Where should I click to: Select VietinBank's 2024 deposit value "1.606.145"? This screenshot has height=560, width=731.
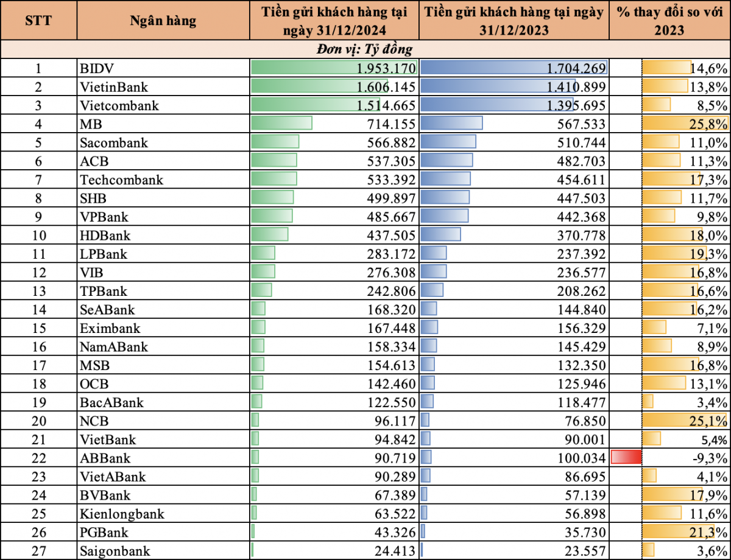386,86
